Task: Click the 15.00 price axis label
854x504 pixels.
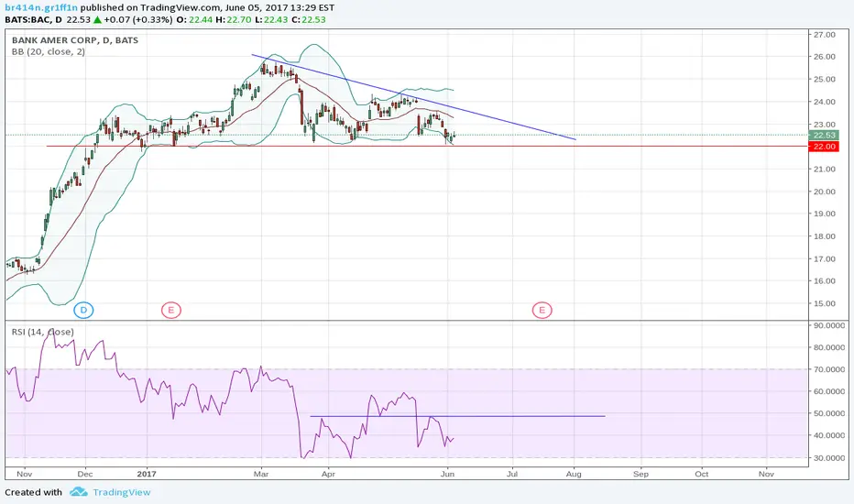Action: point(824,303)
